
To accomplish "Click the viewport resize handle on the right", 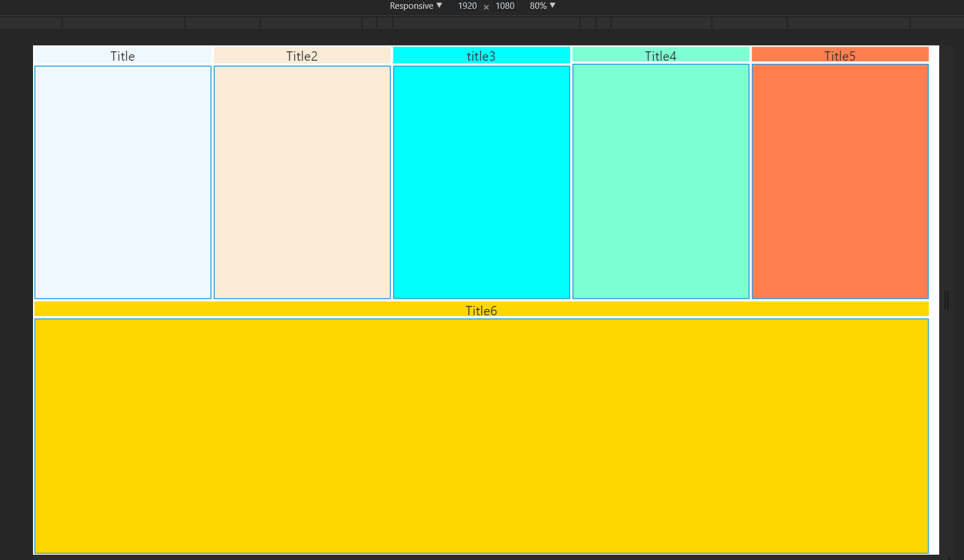I will [946, 300].
